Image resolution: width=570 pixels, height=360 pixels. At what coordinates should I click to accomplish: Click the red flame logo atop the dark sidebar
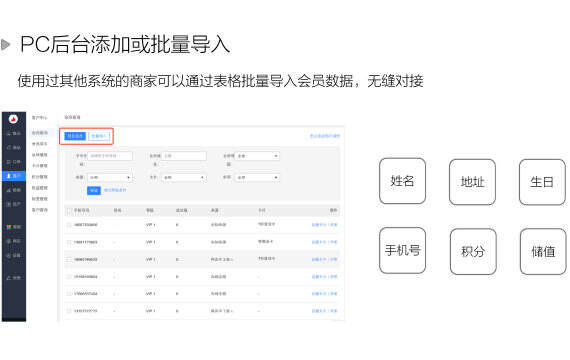13,119
